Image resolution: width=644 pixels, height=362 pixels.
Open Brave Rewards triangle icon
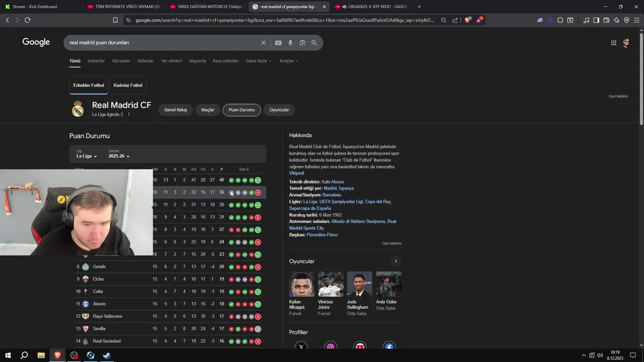coord(479,20)
